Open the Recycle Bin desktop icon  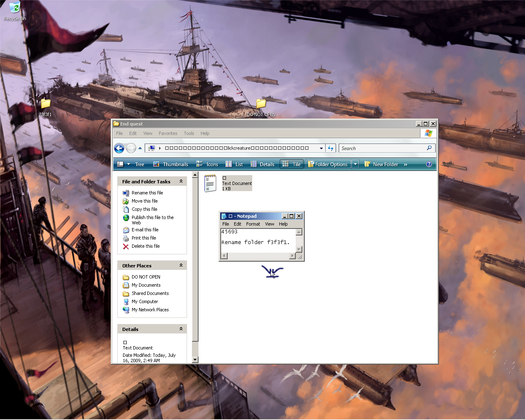pyautogui.click(x=15, y=8)
